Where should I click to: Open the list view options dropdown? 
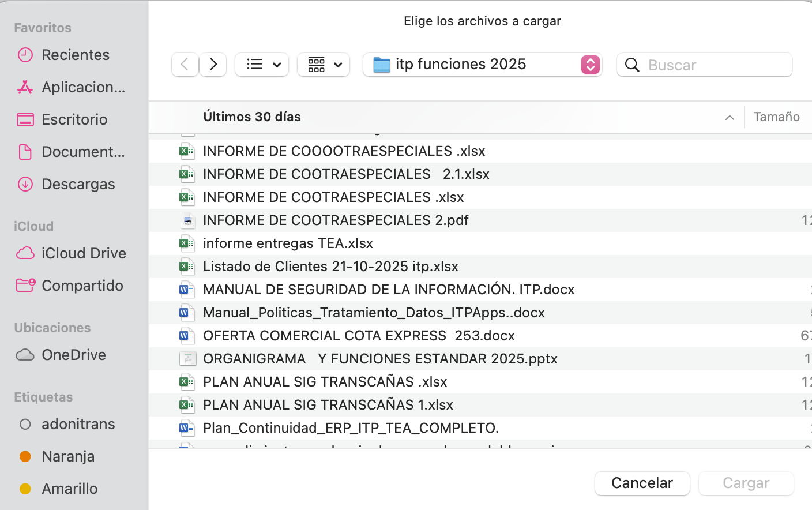pos(262,65)
